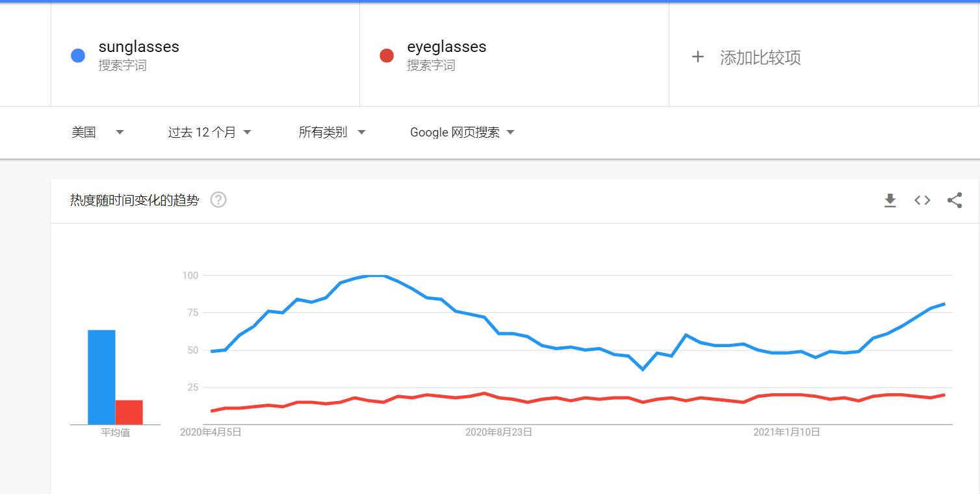
Task: Click the 热度随时间变化的趋势 chart title
Action: click(x=135, y=200)
